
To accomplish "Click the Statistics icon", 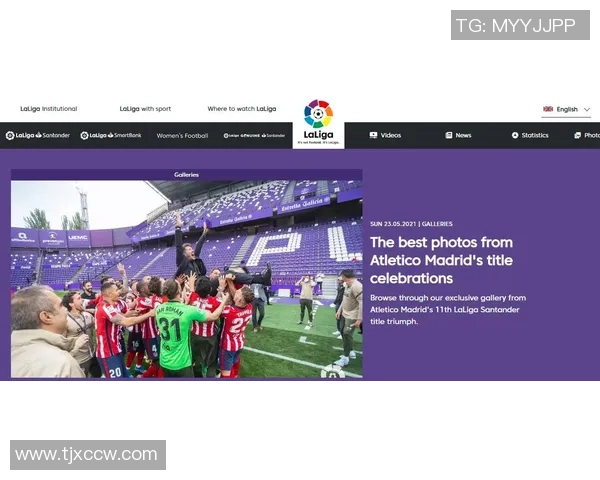I will tap(515, 135).
